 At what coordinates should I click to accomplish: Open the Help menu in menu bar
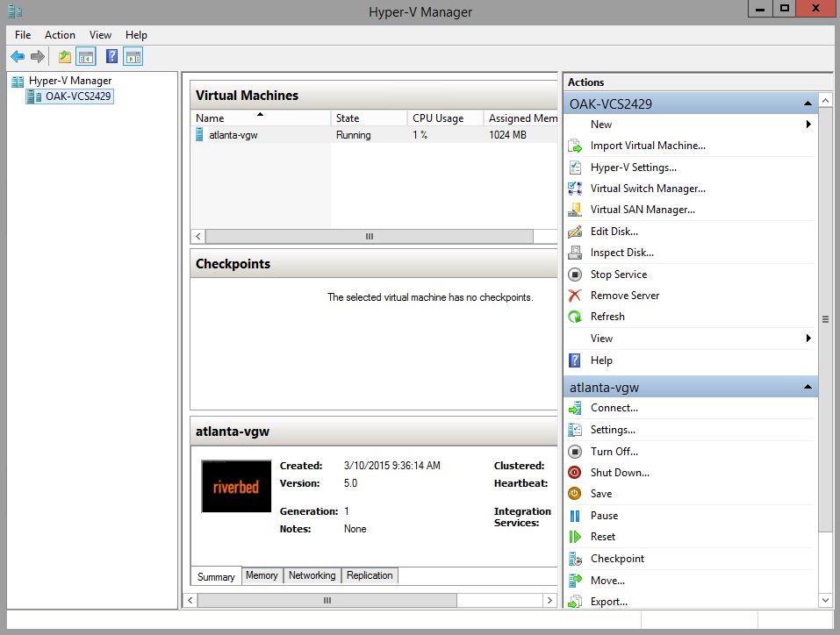(136, 35)
